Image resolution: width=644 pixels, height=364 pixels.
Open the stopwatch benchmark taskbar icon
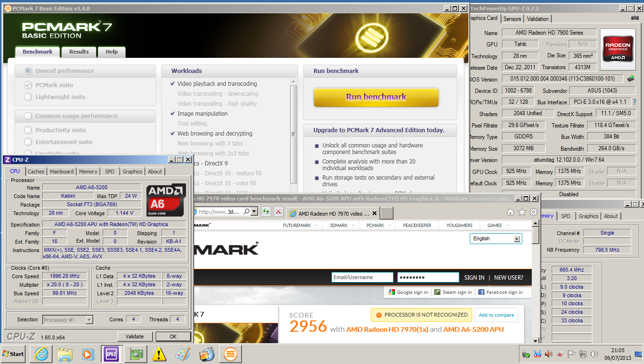click(x=207, y=354)
